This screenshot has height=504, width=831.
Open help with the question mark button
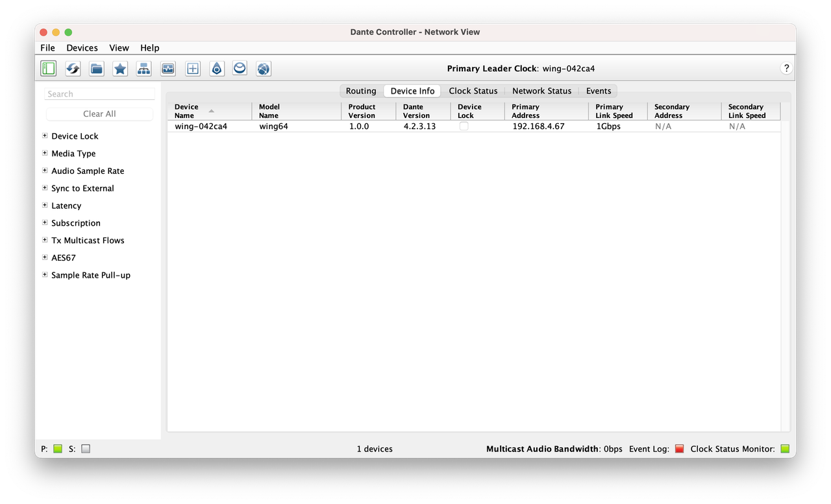tap(786, 68)
